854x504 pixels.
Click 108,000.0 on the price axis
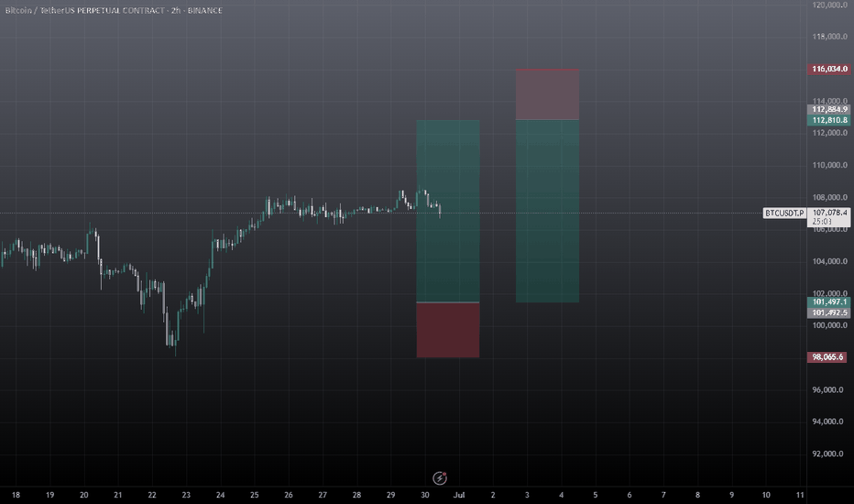pos(829,197)
